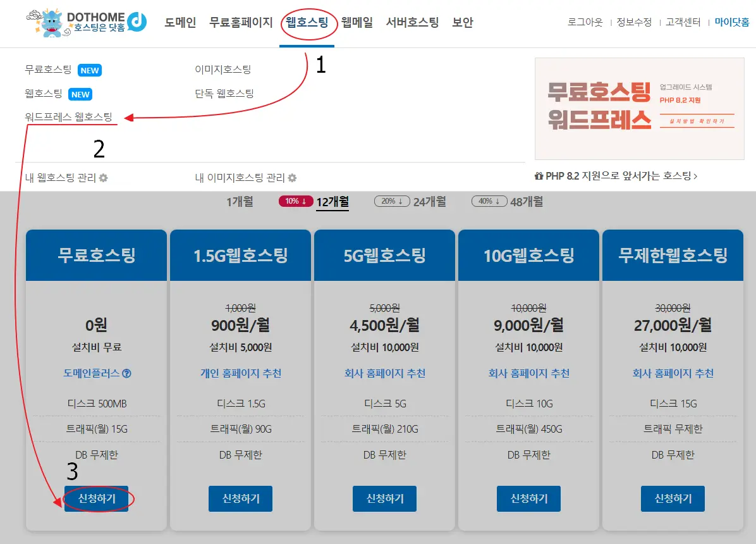The image size is (756, 544).
Task: Open the gear icon beside 내 이미지호스팅 관리
Action: pos(292,178)
